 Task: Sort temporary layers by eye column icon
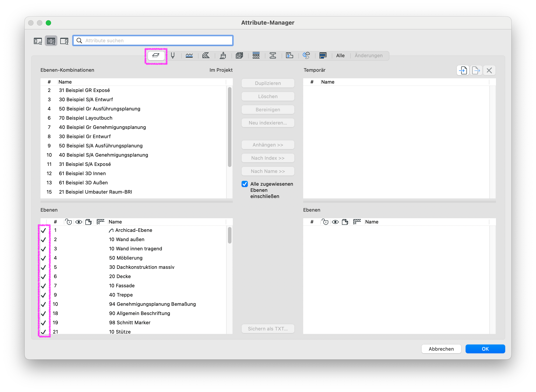[x=335, y=222]
